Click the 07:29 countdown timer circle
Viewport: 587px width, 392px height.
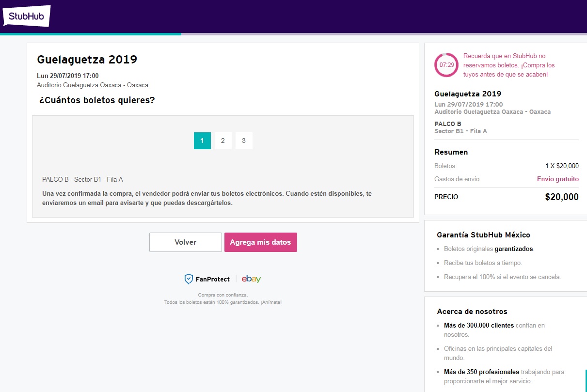pos(446,65)
